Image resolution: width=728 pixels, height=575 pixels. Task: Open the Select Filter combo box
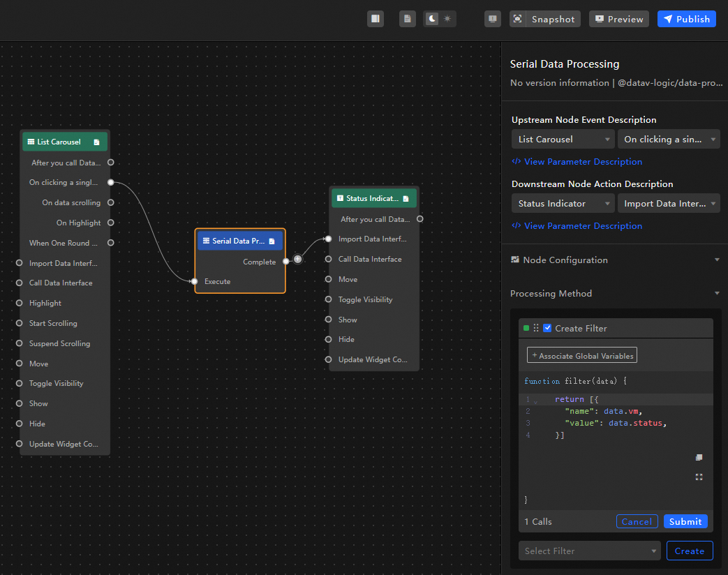coord(589,551)
